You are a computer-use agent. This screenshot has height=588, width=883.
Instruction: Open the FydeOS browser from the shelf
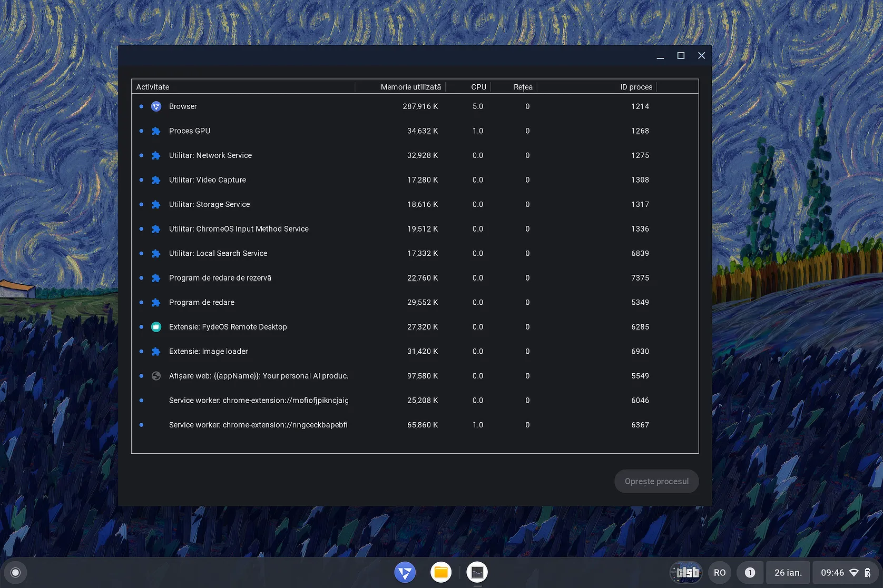[x=405, y=572]
